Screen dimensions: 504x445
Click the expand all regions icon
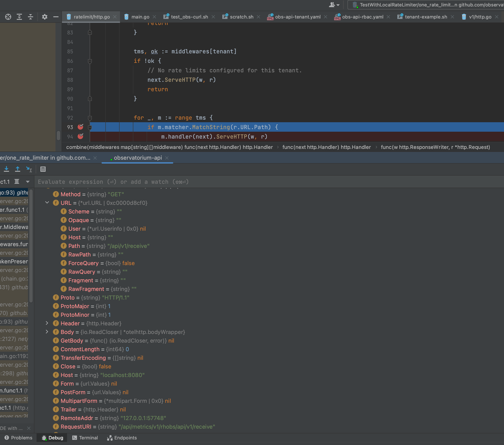tap(19, 17)
